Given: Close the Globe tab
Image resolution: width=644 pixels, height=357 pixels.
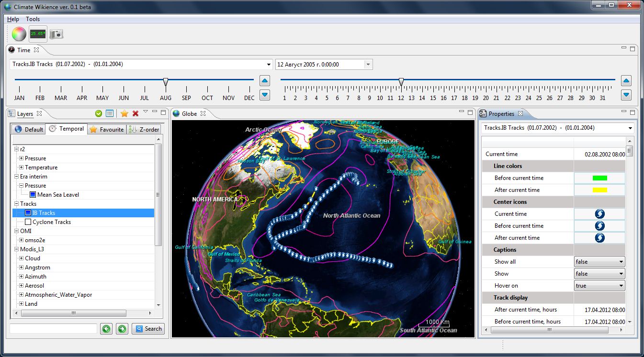Looking at the screenshot, I should coord(203,113).
